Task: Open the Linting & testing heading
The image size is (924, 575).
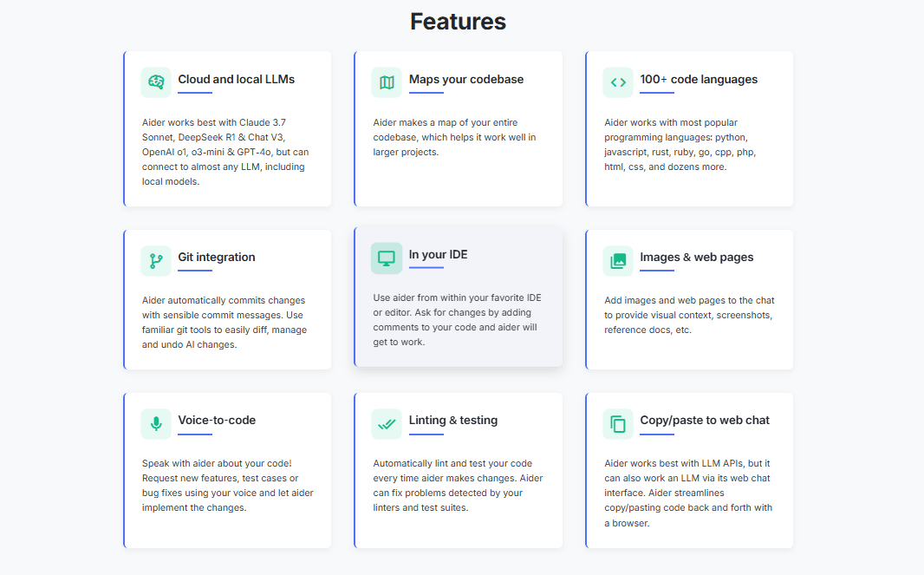Action: pyautogui.click(x=452, y=420)
